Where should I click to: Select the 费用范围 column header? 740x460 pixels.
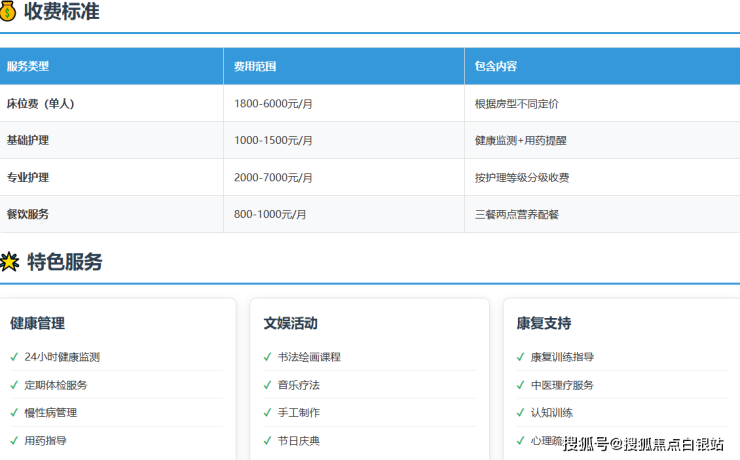coord(255,67)
